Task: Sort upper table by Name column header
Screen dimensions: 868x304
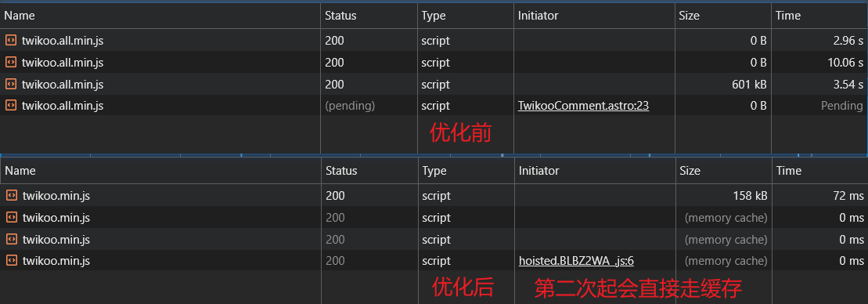Action: point(160,16)
